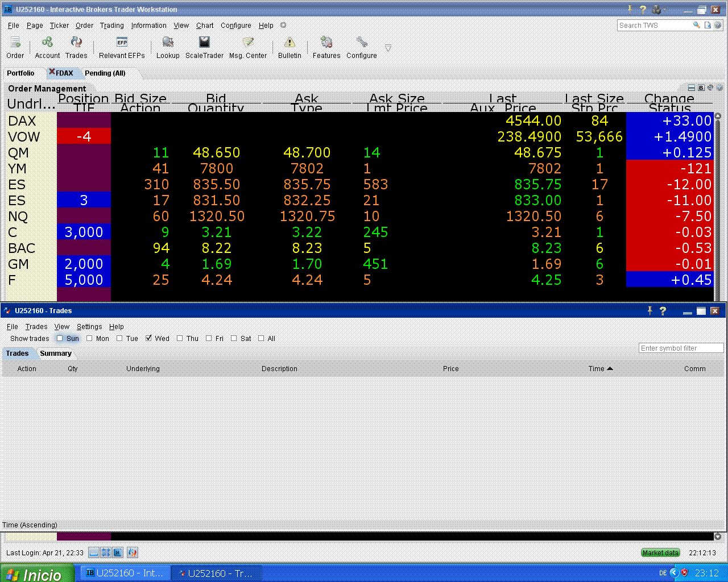The width and height of the screenshot is (728, 582).
Task: Enable the Thu show trades checkbox
Action: [x=180, y=338]
